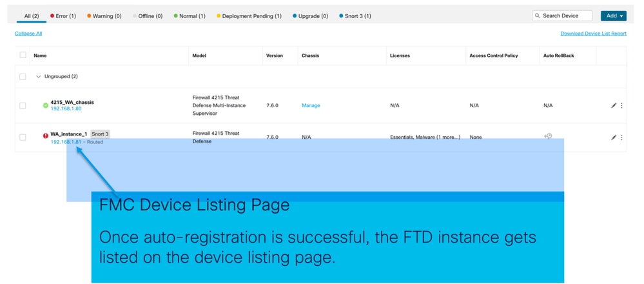Click the Version column header
This screenshot has height=284, width=644.
[275, 56]
